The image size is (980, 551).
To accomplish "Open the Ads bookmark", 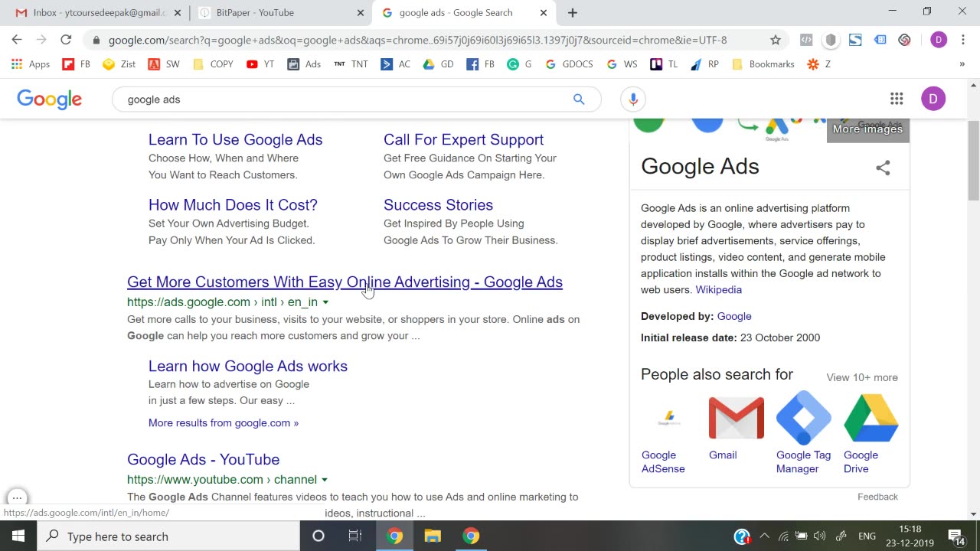I will pos(304,64).
